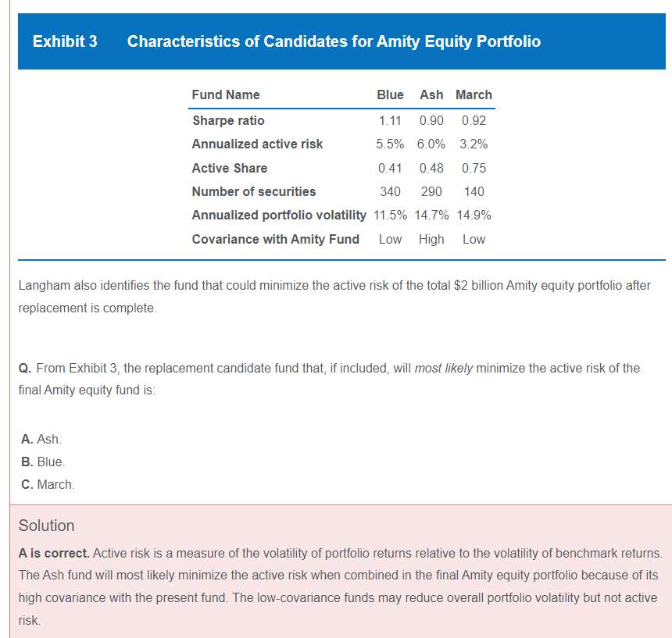The height and width of the screenshot is (638, 672).
Task: Select answer option B. Blue
Action: click(43, 462)
